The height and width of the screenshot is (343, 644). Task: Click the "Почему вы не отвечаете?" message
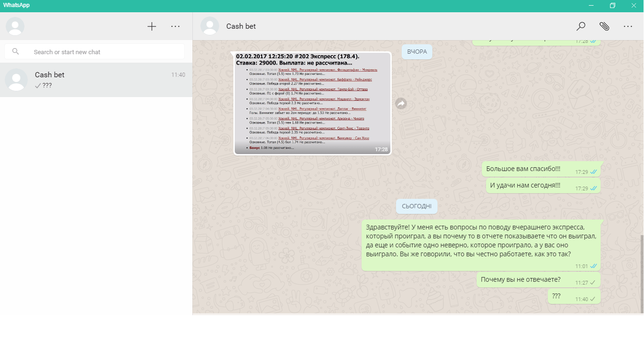tap(520, 279)
